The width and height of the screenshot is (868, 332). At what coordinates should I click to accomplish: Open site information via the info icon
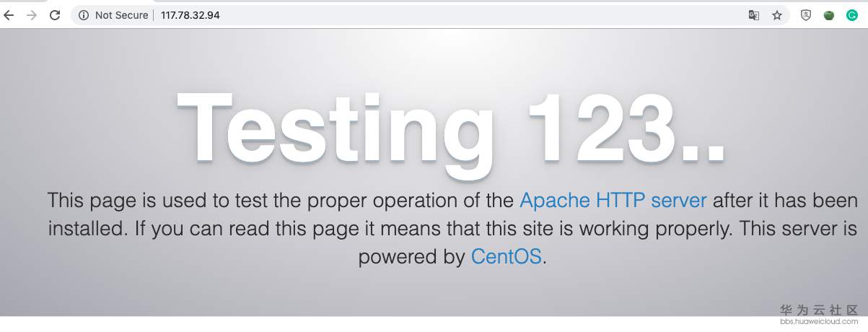tap(84, 15)
